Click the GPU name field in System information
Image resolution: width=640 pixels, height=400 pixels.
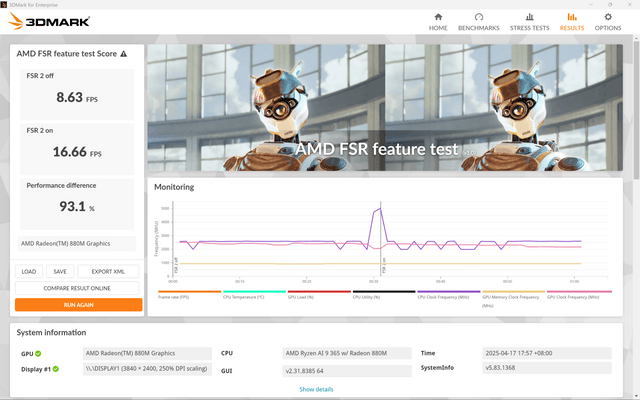[147, 353]
